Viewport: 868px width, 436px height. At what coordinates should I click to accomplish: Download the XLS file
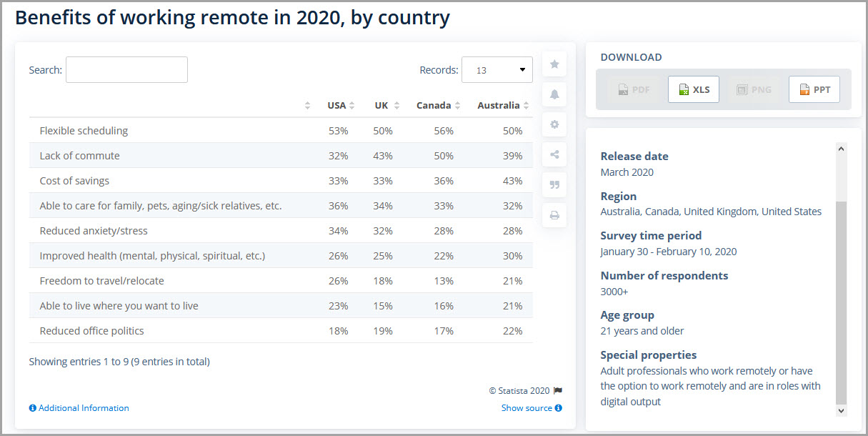694,89
